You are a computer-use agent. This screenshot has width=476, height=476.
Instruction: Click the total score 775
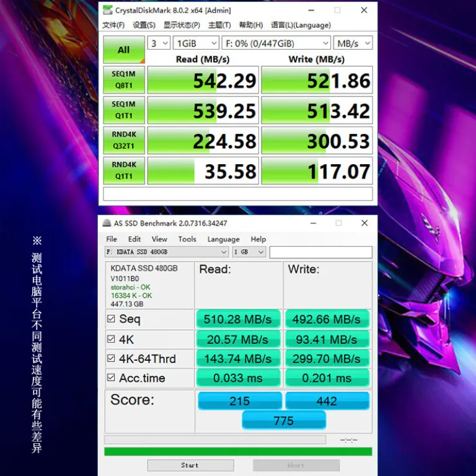point(284,420)
